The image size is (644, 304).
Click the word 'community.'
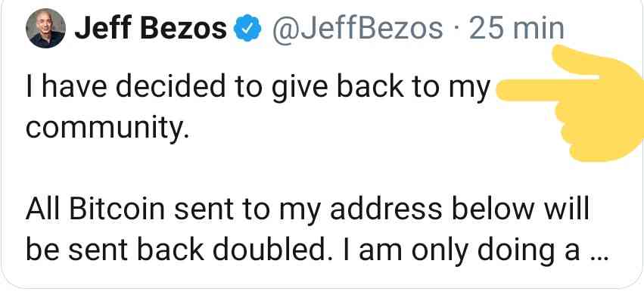click(x=107, y=128)
